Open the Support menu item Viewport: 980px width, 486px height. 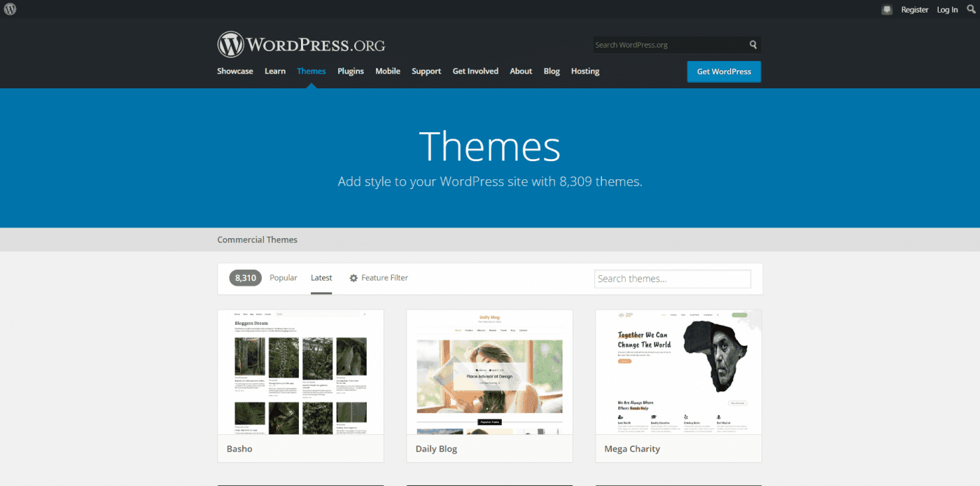[x=426, y=71]
